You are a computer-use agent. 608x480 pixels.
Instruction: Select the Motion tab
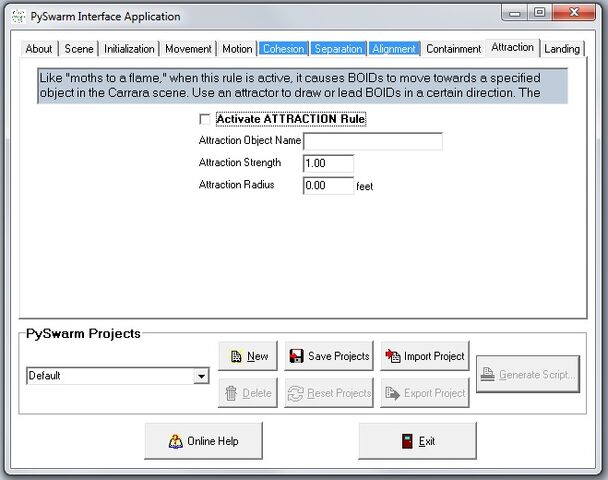(237, 49)
